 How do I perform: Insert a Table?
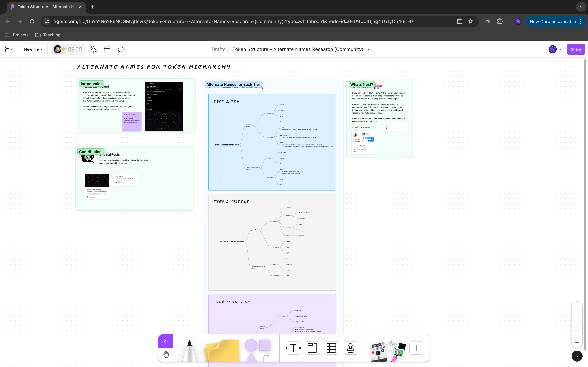pyautogui.click(x=331, y=348)
